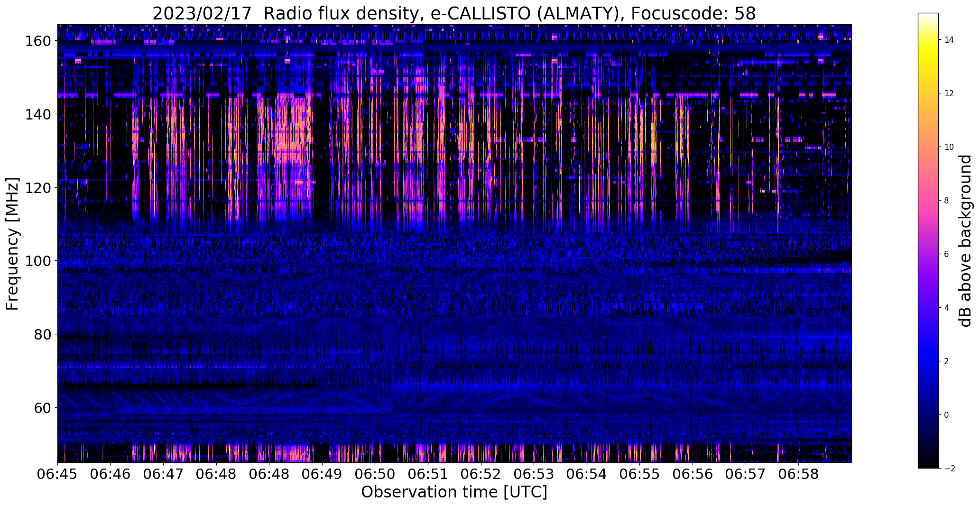The height and width of the screenshot is (506, 980).
Task: Click the colorbar tick label 14
Action: click(x=949, y=40)
